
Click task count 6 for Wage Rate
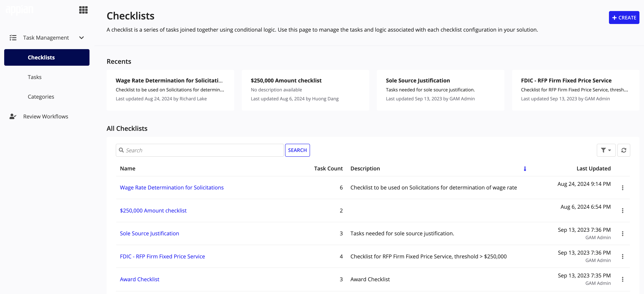coord(341,188)
